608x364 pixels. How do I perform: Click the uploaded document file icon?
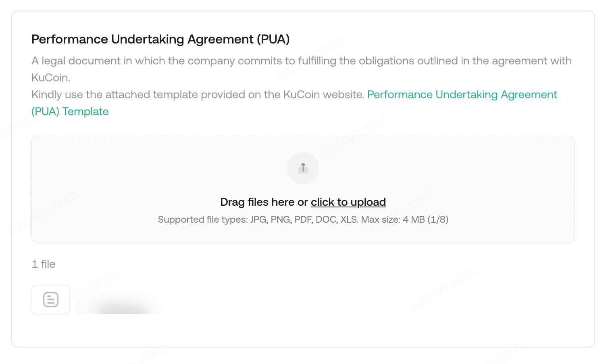click(51, 300)
